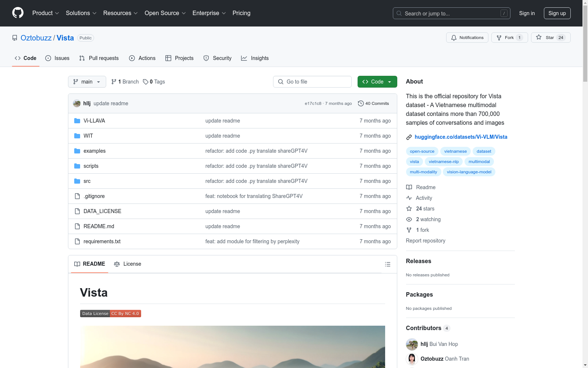Click the Sign in link
This screenshot has width=588, height=368.
click(527, 13)
